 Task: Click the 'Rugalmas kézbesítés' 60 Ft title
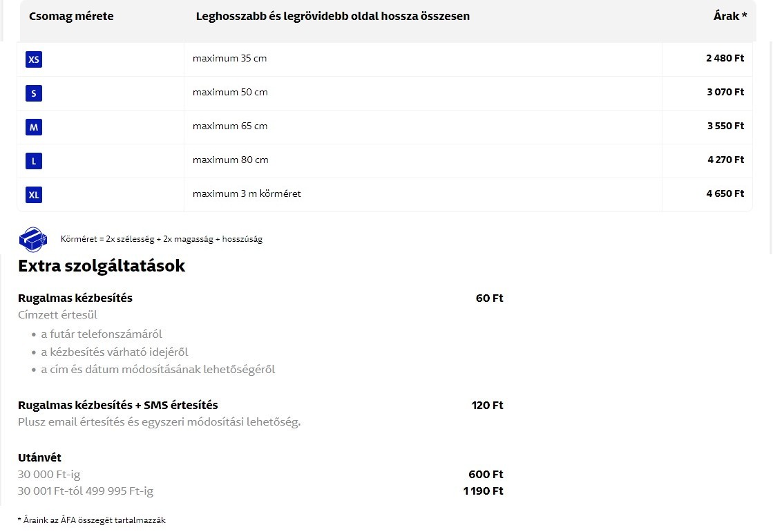tap(75, 298)
